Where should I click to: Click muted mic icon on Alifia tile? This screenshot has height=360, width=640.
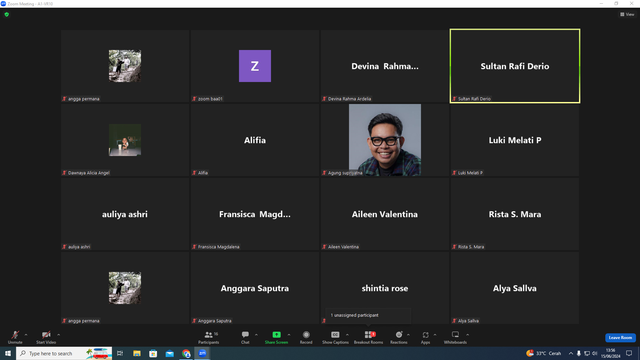pyautogui.click(x=194, y=173)
